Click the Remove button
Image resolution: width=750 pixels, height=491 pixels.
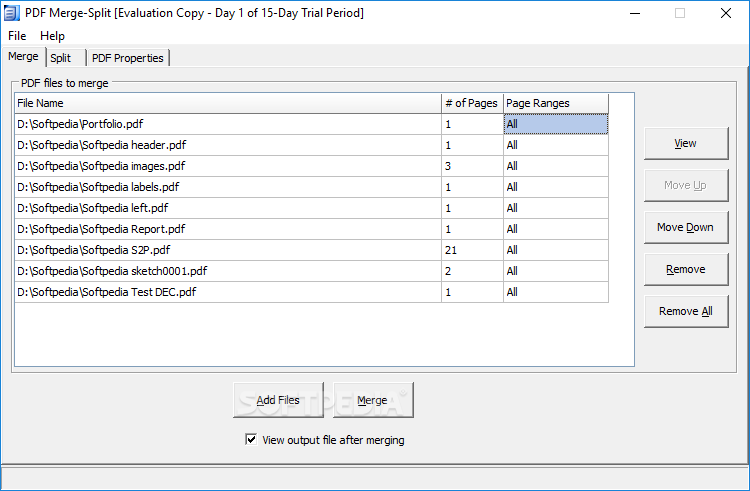(686, 270)
